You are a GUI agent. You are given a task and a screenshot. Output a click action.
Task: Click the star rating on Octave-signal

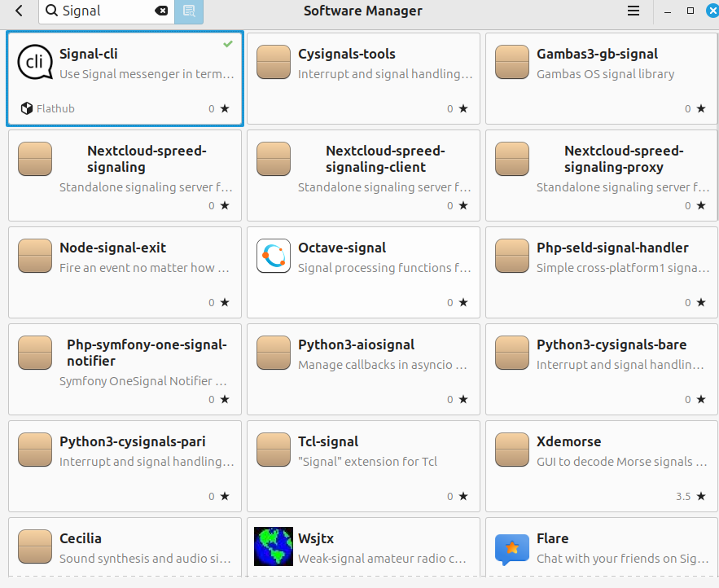pyautogui.click(x=463, y=302)
